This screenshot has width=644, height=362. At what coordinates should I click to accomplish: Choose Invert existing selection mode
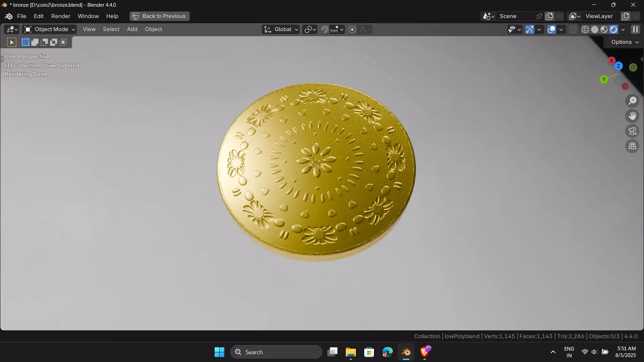click(x=54, y=42)
